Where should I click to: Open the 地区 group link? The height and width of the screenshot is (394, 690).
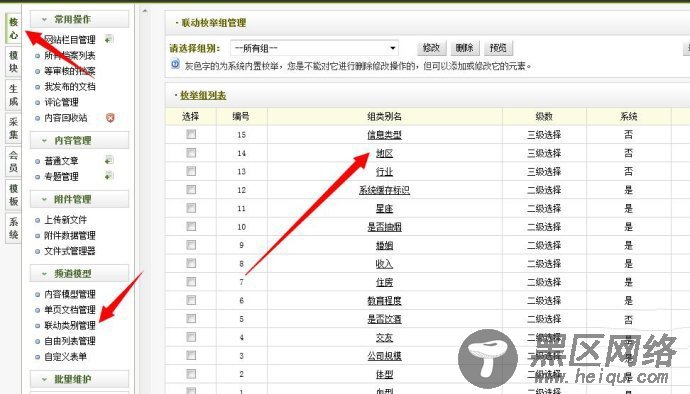(x=384, y=153)
